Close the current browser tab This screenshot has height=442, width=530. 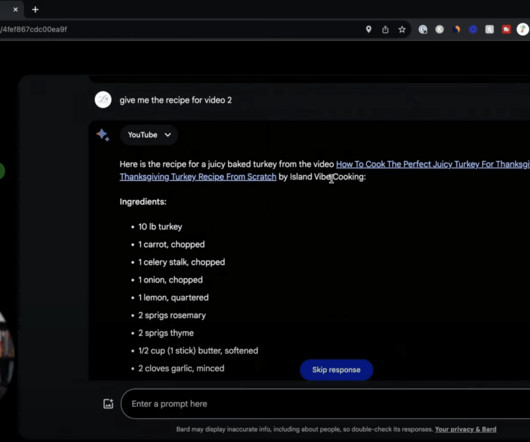tap(16, 9)
